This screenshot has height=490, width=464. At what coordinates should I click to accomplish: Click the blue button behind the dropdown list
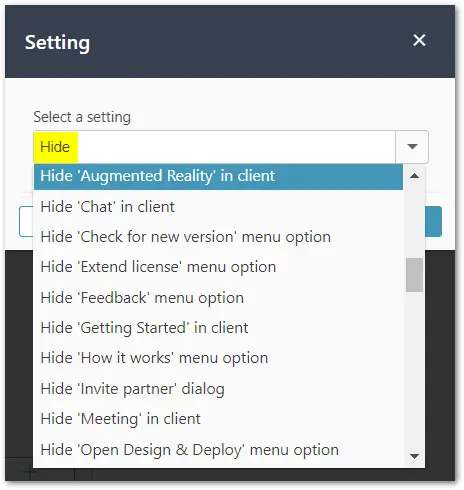(433, 222)
